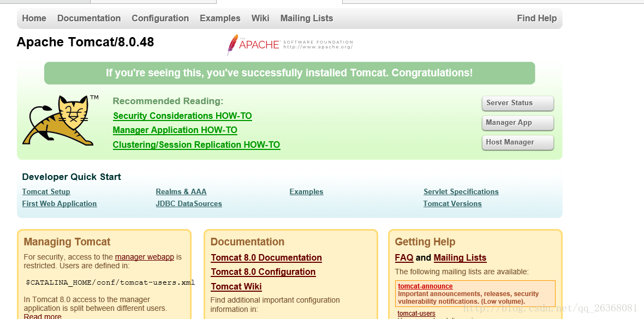644x319 pixels.
Task: Open the Realms & AAA link
Action: pyautogui.click(x=181, y=192)
